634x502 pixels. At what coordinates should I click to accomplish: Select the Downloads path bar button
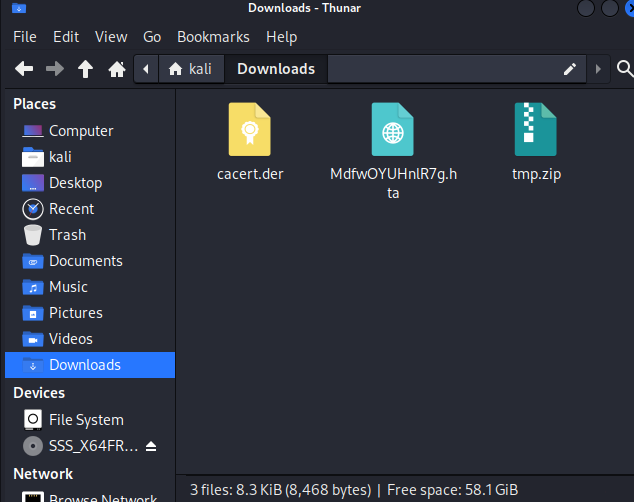276,69
